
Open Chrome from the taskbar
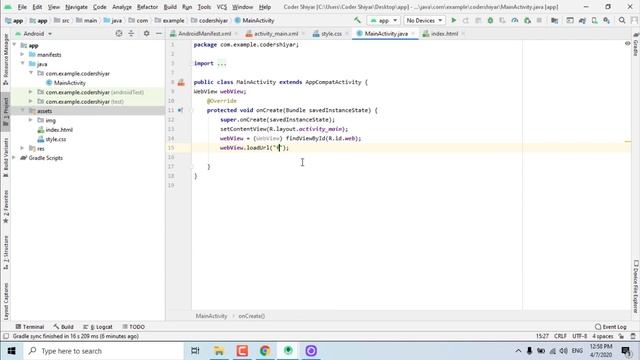click(x=265, y=351)
